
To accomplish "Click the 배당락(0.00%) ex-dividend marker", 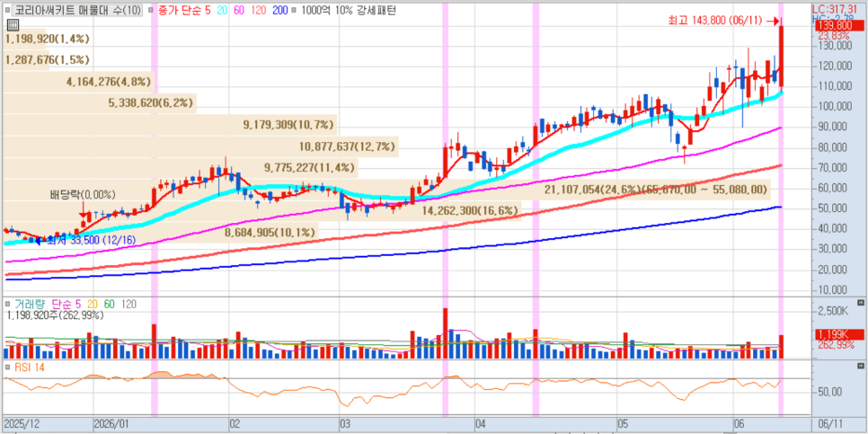I will tap(83, 195).
